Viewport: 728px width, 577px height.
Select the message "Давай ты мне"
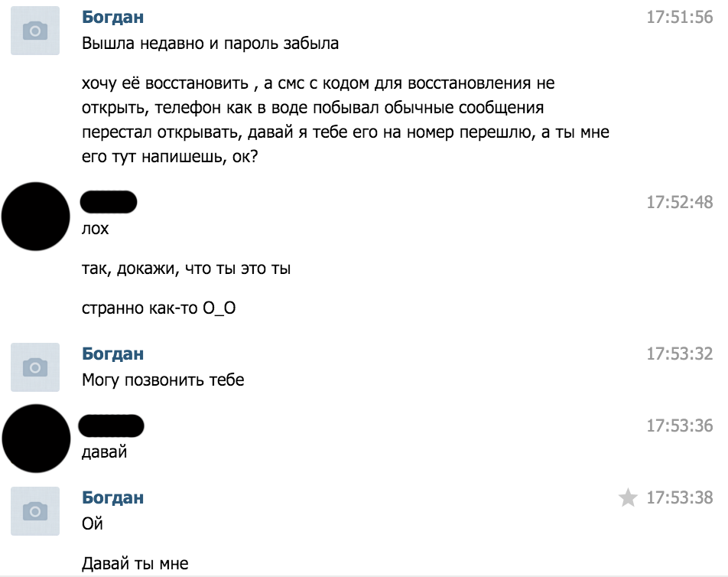[135, 565]
